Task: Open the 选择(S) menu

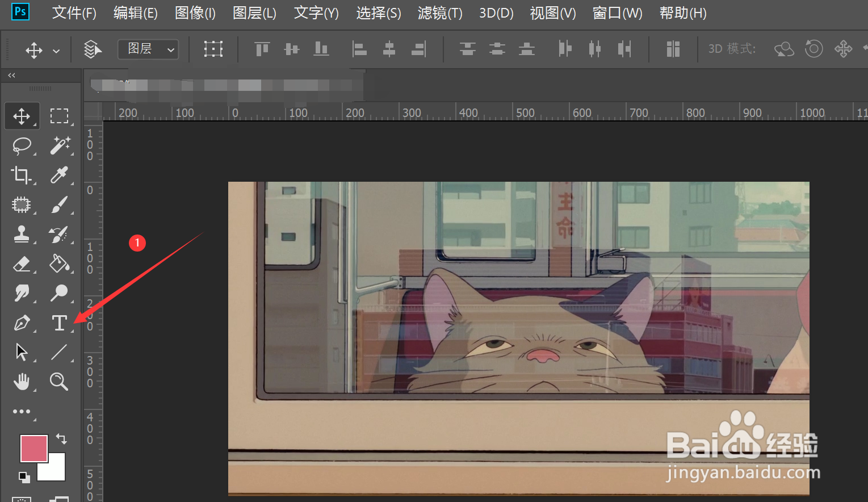Action: click(379, 12)
